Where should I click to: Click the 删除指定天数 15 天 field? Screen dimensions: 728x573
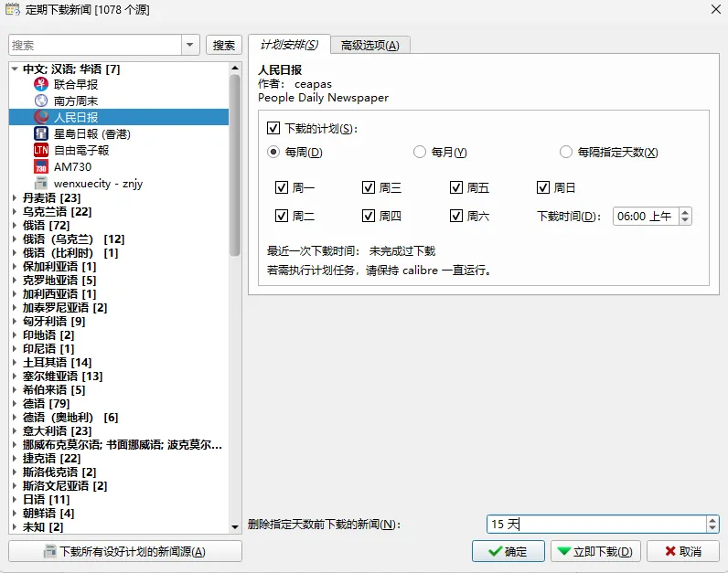click(x=596, y=525)
